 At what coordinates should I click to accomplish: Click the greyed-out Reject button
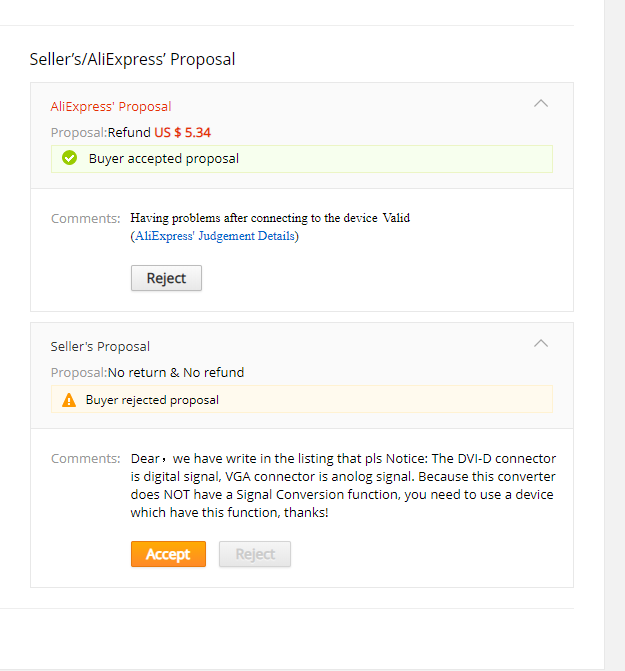click(x=255, y=554)
